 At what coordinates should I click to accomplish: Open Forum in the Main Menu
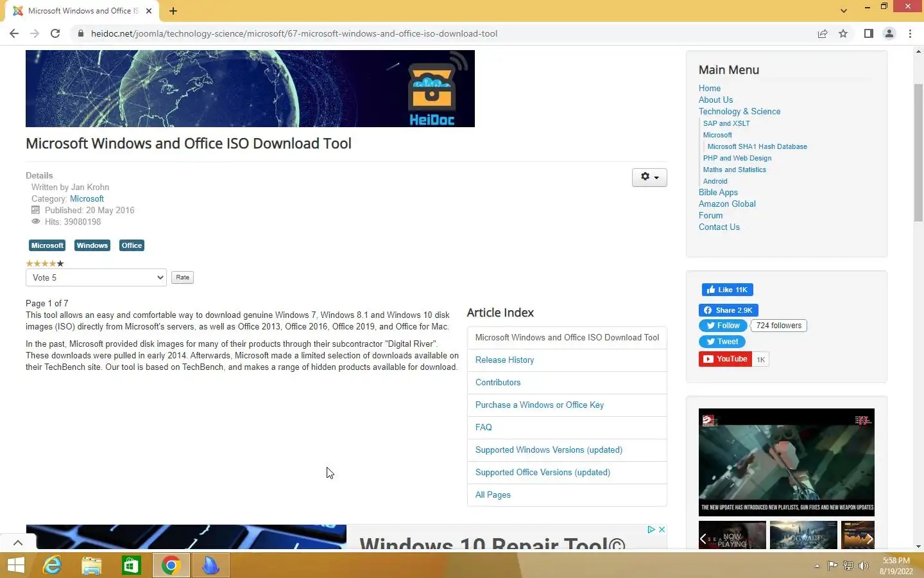click(x=710, y=216)
